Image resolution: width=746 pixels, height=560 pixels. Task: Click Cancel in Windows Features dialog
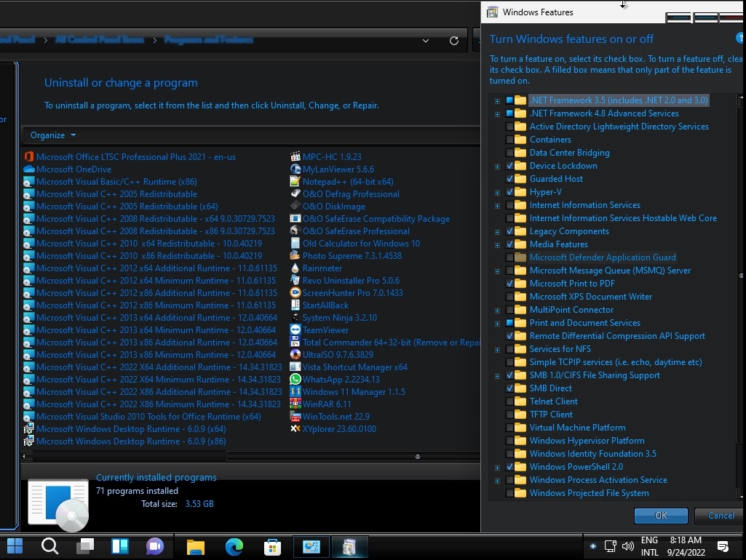721,516
